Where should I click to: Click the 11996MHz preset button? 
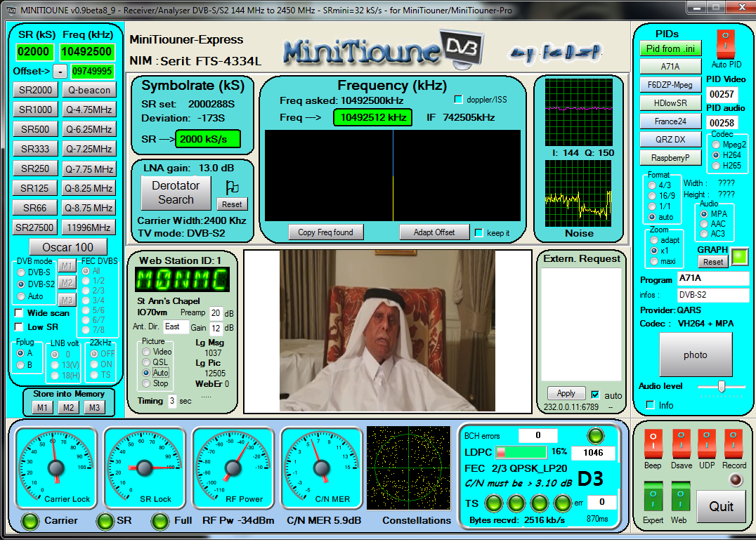coord(89,227)
